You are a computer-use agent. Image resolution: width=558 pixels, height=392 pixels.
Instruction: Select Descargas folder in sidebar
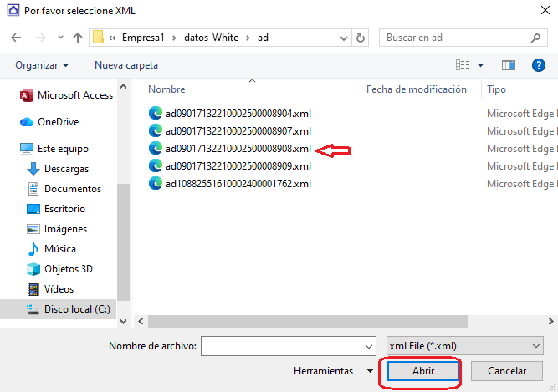tap(66, 169)
